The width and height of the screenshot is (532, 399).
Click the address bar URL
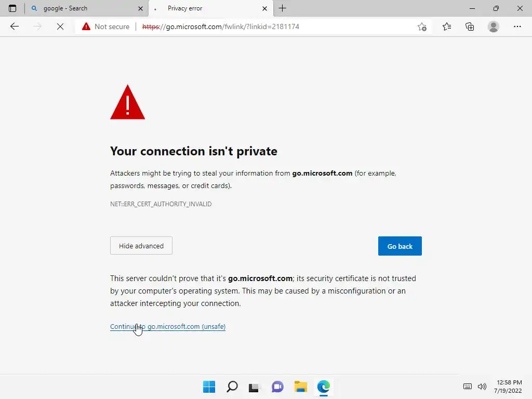(231, 26)
